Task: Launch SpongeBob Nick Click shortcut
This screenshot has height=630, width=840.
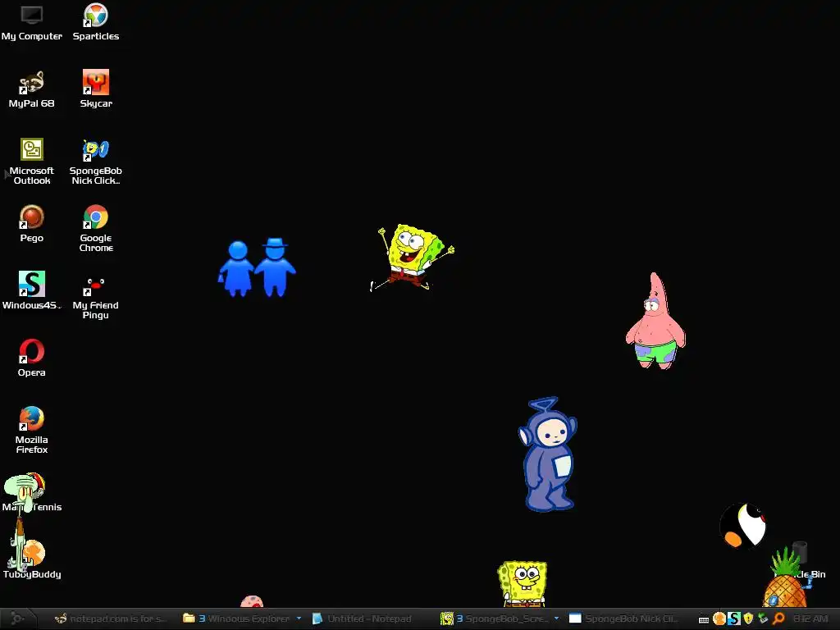Action: [x=96, y=162]
